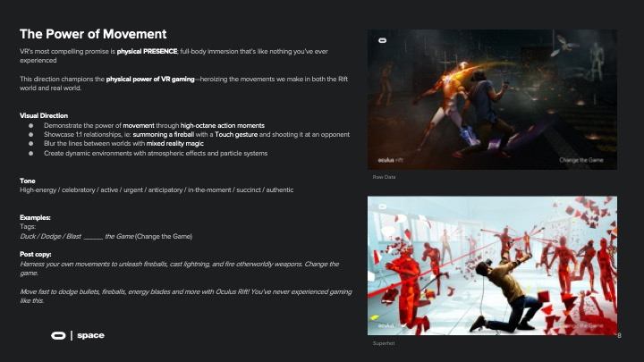This screenshot has height=362, width=644.
Task: Click the bullet about atmospheric effects
Action: (156, 153)
